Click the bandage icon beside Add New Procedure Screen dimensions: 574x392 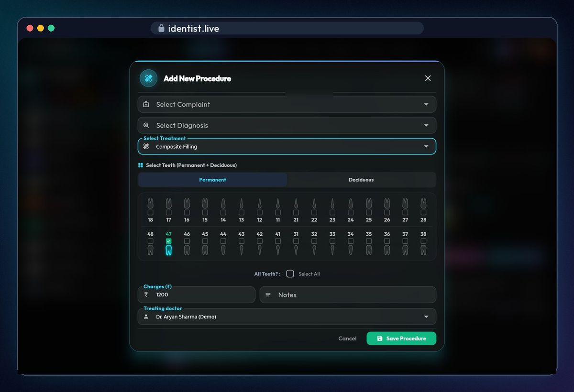tap(148, 78)
